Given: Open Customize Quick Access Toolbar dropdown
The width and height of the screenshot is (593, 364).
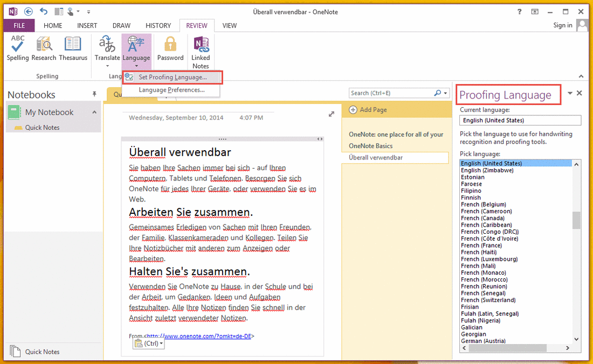Looking at the screenshot, I should click(x=88, y=12).
